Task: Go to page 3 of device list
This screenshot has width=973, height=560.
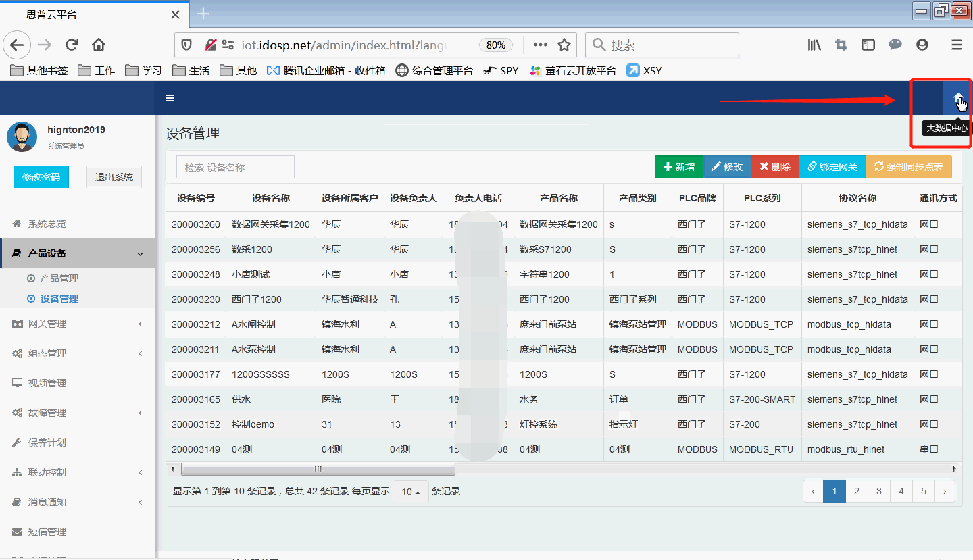Action: (878, 491)
